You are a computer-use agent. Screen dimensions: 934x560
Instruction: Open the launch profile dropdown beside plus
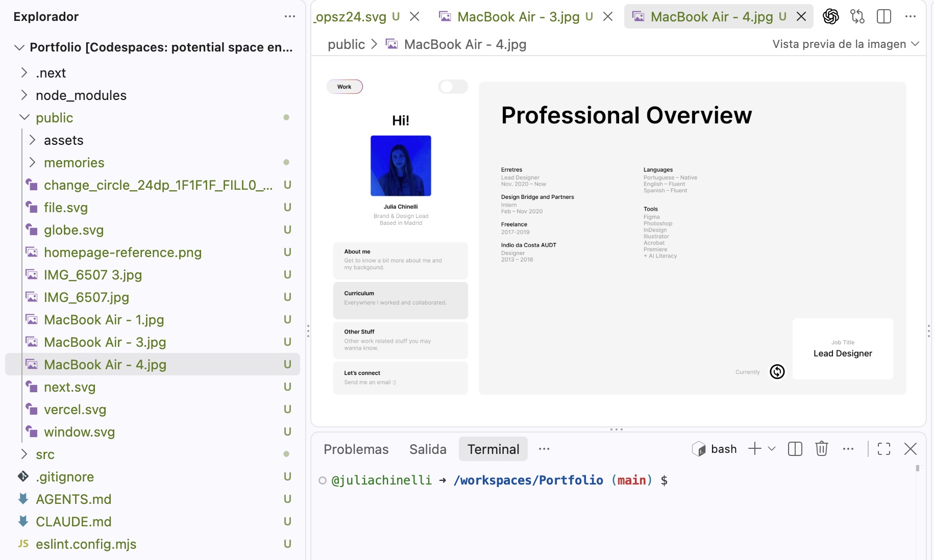[772, 449]
